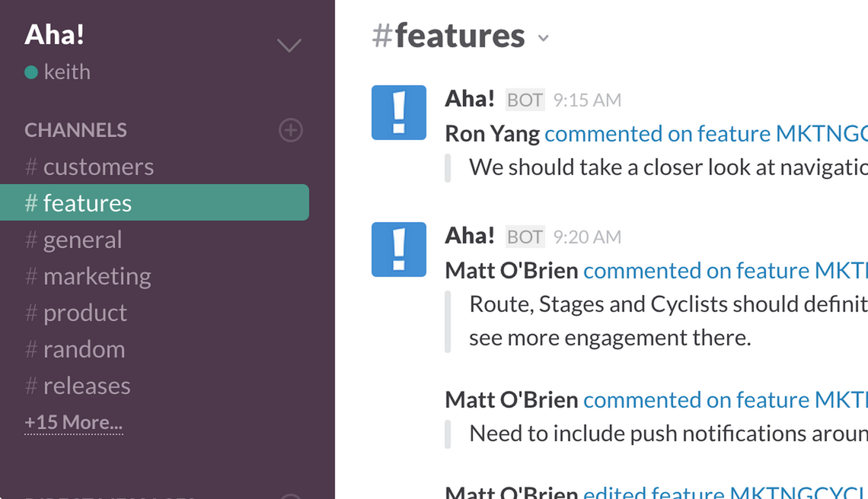Click keith's green online status dot
The height and width of the screenshot is (499, 868).
click(x=31, y=72)
